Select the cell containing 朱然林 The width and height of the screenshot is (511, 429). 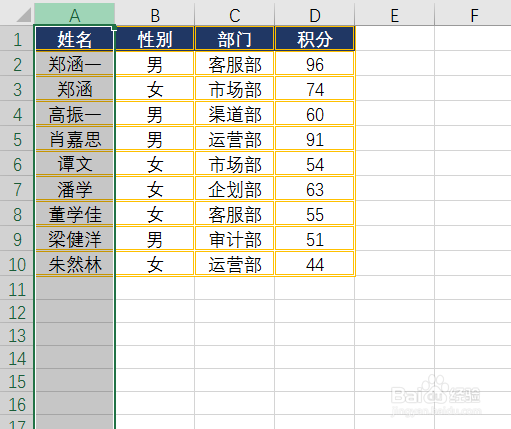click(75, 264)
